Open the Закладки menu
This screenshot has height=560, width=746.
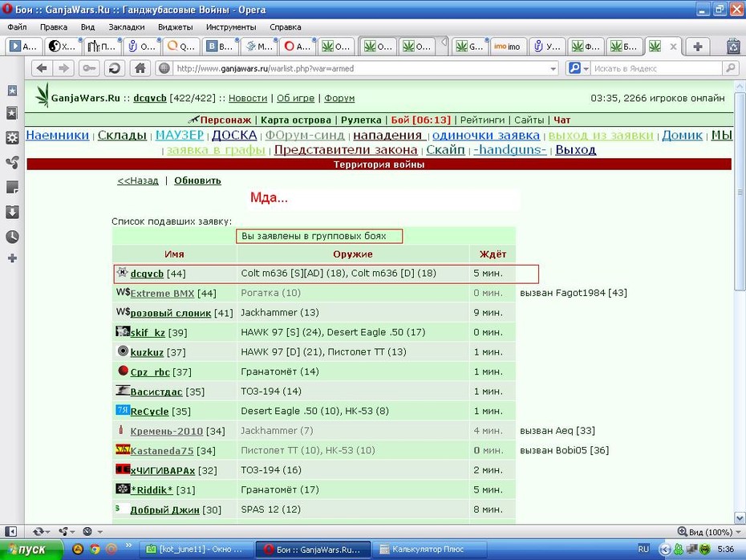point(127,27)
